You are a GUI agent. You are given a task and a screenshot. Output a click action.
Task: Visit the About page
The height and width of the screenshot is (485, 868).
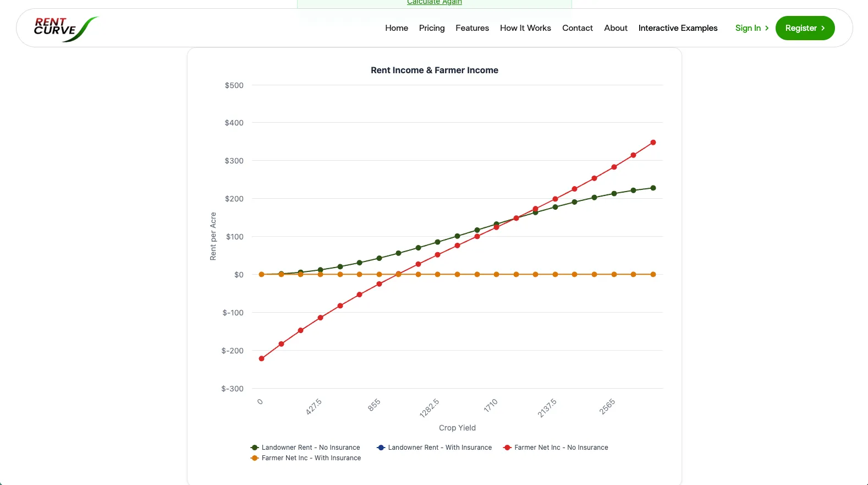pos(616,28)
